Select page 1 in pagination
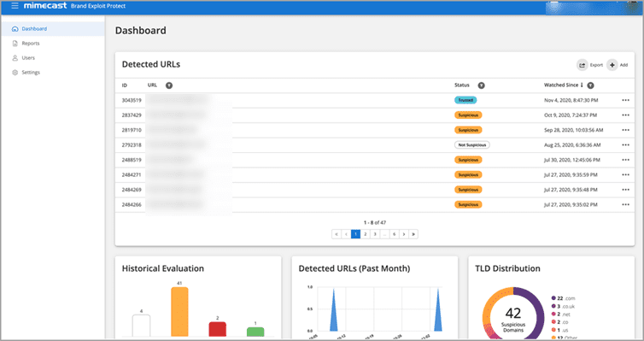The height and width of the screenshot is (341, 644). pos(355,234)
